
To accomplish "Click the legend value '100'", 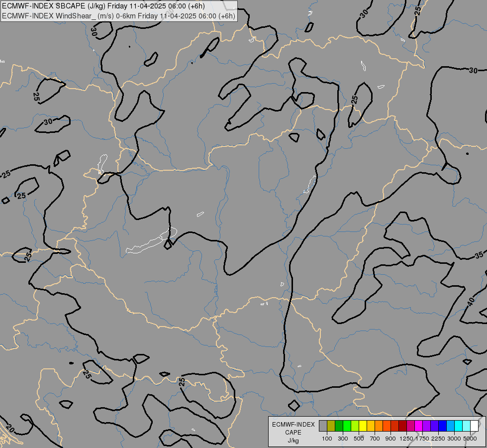I will [327, 439].
